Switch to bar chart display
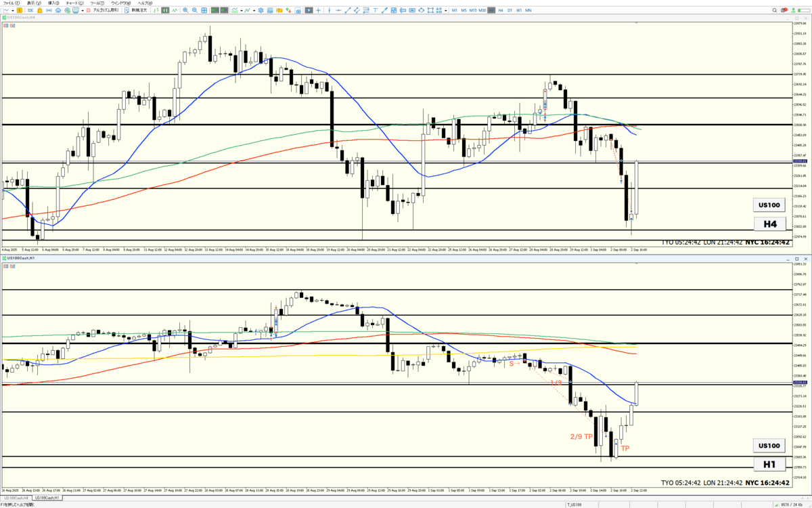This screenshot has height=508, width=812. 156,11
